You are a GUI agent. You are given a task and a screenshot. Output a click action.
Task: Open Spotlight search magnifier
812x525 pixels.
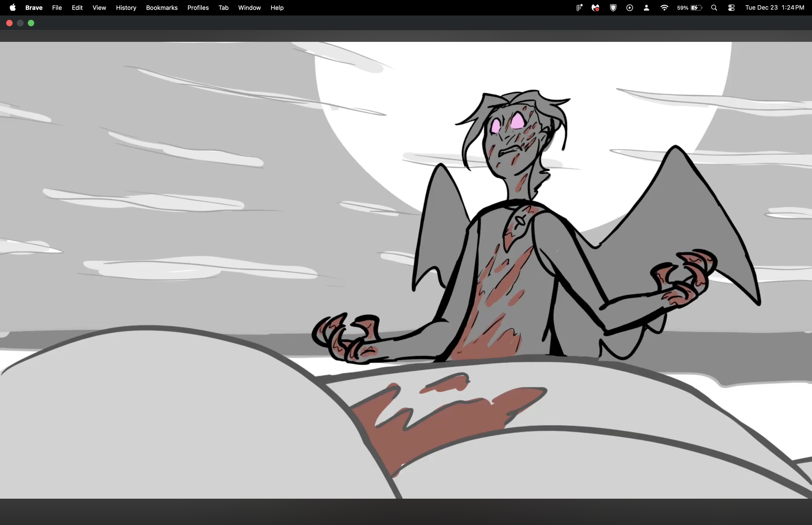coord(714,7)
